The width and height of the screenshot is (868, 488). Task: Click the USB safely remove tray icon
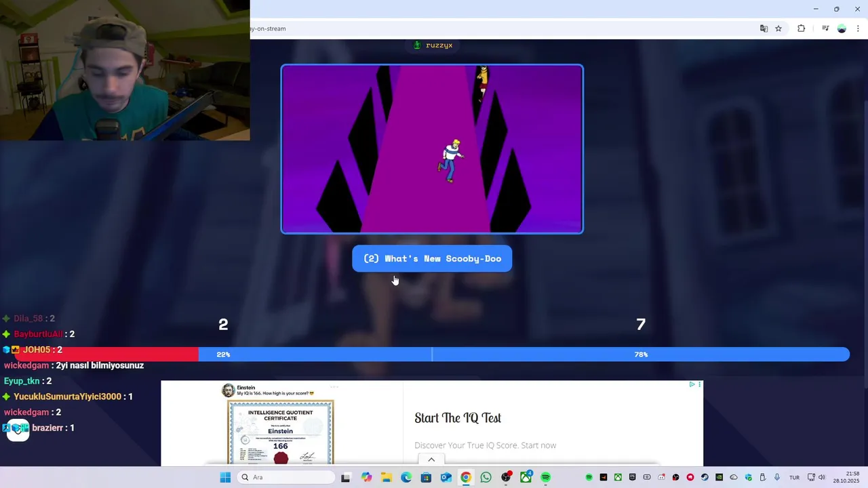pos(762,477)
